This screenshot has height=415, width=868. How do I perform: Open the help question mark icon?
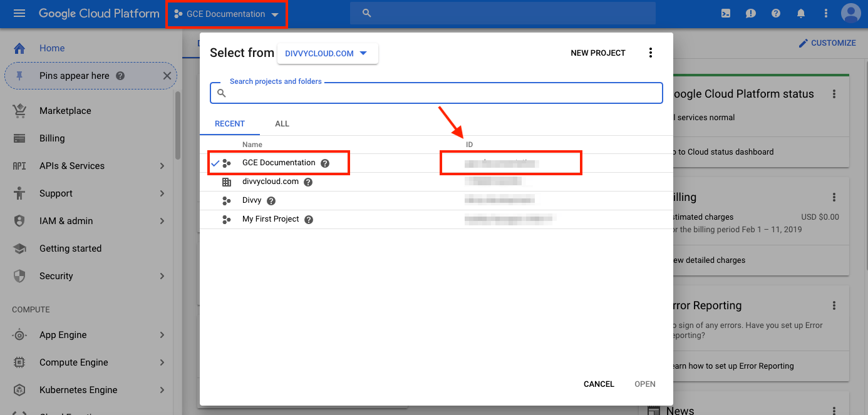point(776,13)
